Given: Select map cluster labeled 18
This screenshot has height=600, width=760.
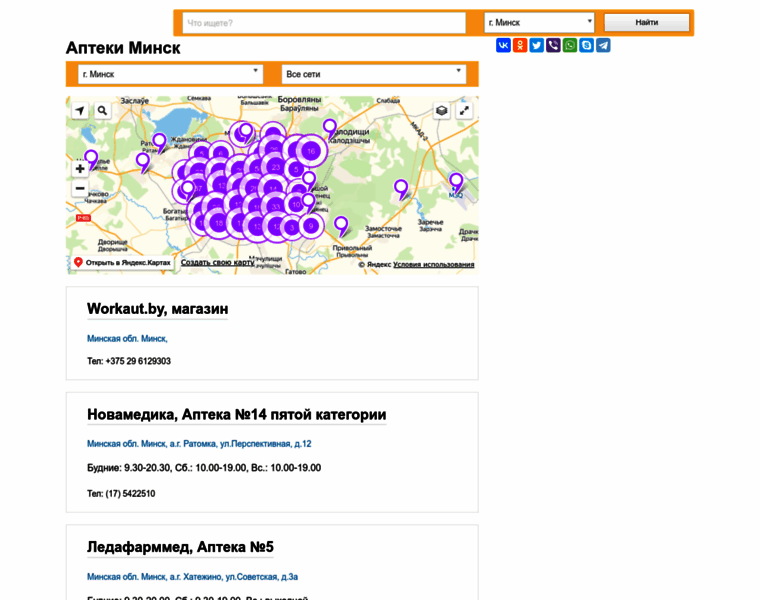Looking at the screenshot, I should (219, 223).
